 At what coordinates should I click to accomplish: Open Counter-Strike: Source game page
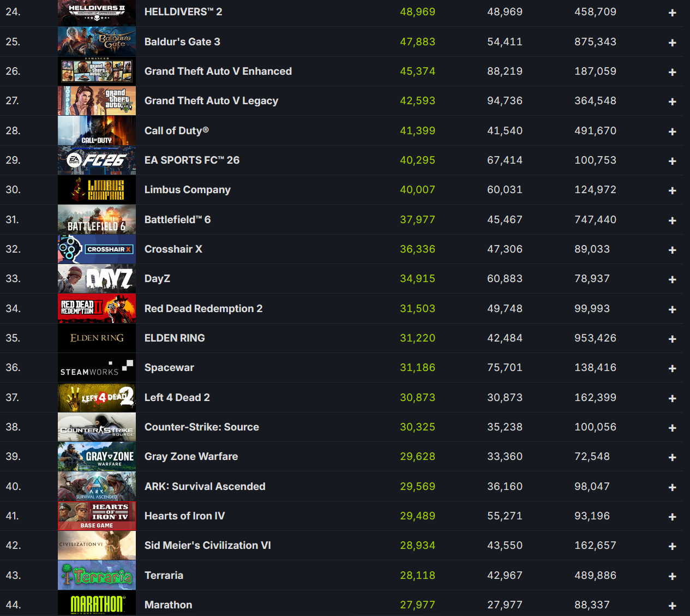tap(202, 427)
